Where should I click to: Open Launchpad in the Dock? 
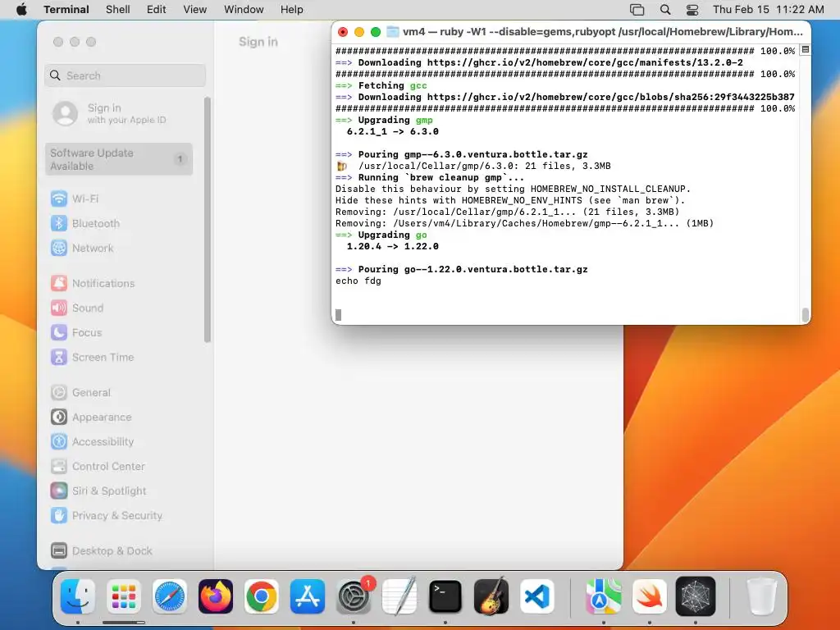pos(124,596)
